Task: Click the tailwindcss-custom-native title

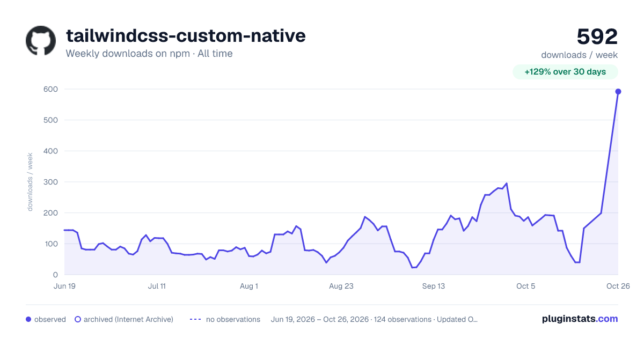Action: pos(186,35)
